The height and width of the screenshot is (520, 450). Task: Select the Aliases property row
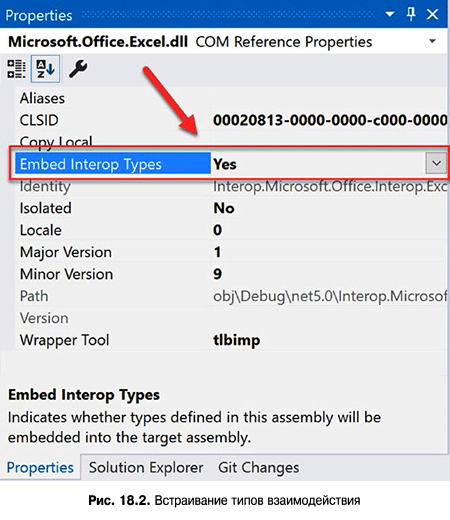(231, 98)
